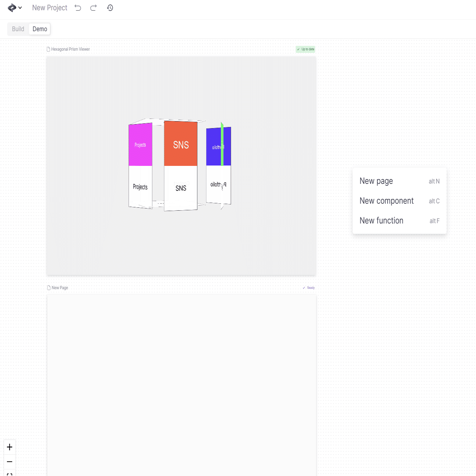Switch to Demo mode

coord(39,29)
